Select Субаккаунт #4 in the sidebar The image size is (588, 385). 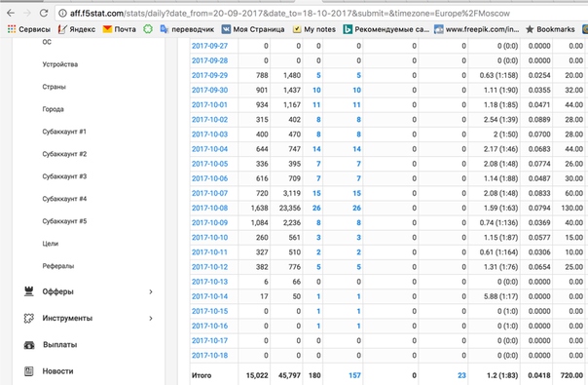click(x=64, y=199)
